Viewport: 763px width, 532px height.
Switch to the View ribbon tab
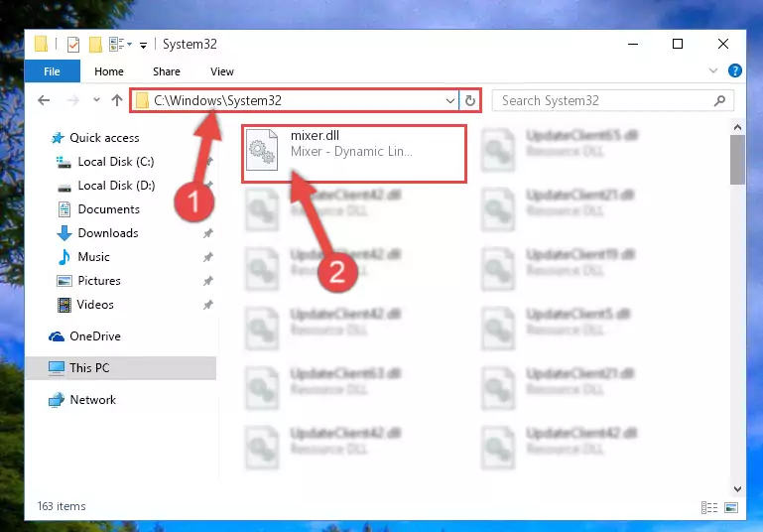click(222, 71)
